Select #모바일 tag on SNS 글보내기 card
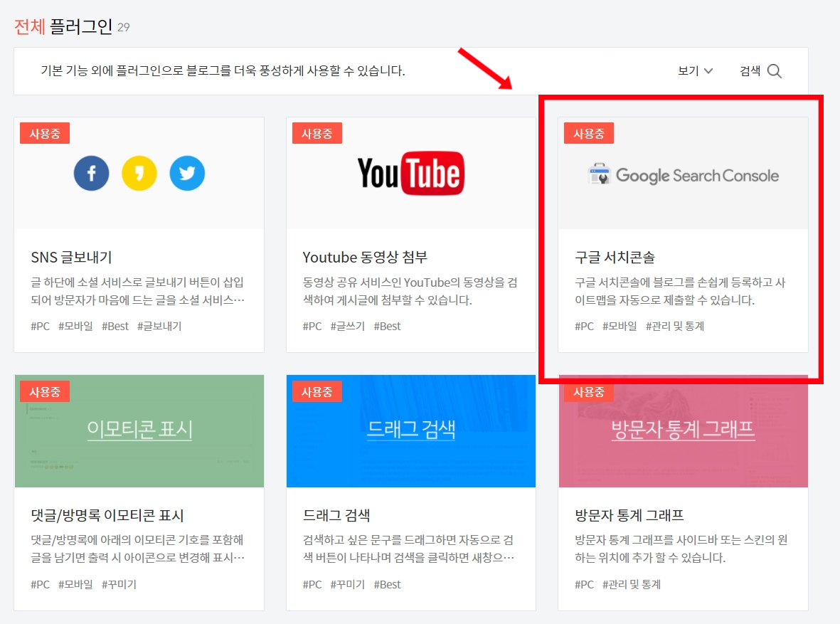The image size is (840, 624). click(x=75, y=326)
